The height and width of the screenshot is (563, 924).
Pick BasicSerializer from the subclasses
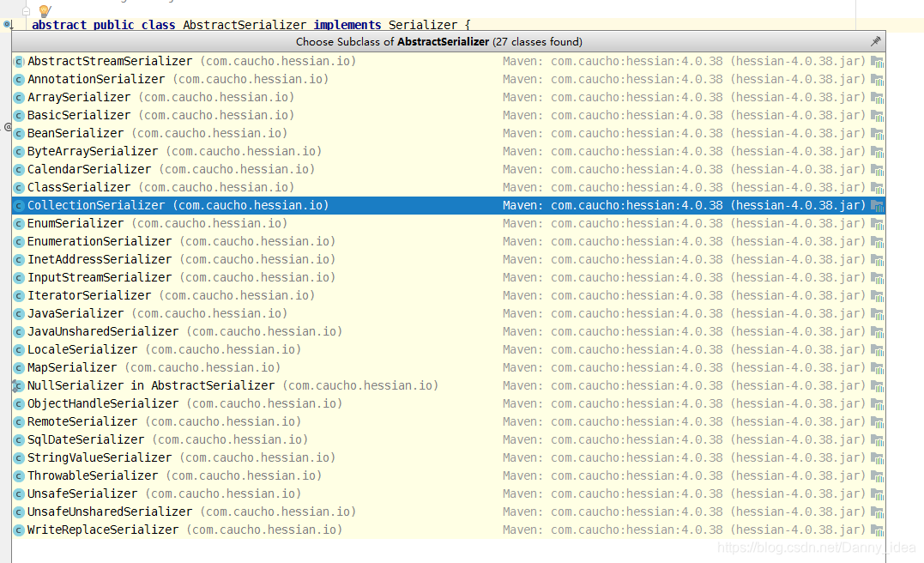[449, 116]
